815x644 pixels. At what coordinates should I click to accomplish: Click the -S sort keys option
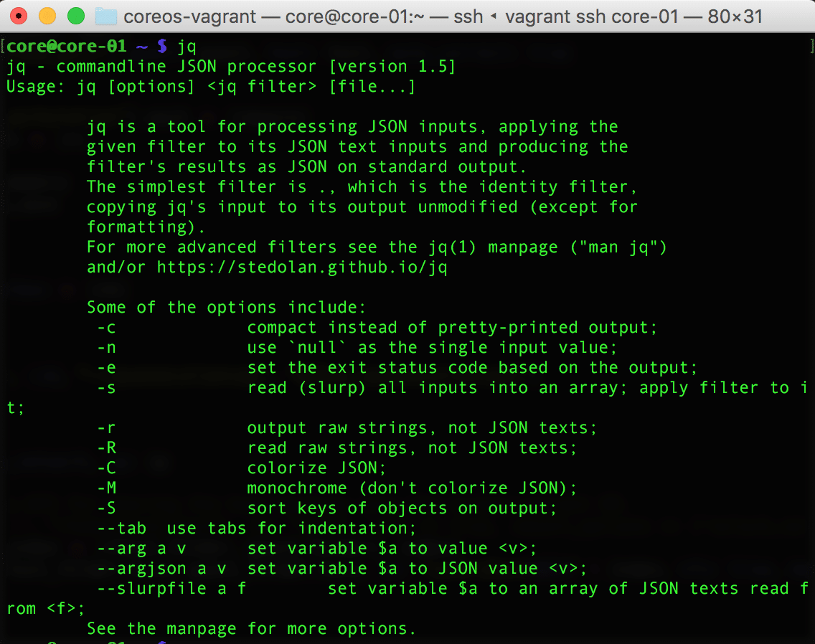pyautogui.click(x=107, y=508)
